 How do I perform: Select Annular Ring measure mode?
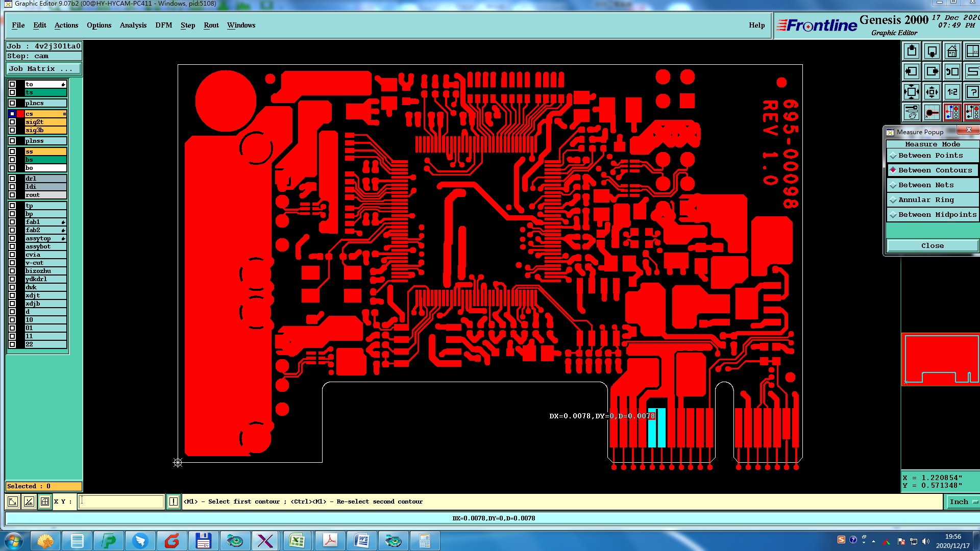point(926,200)
